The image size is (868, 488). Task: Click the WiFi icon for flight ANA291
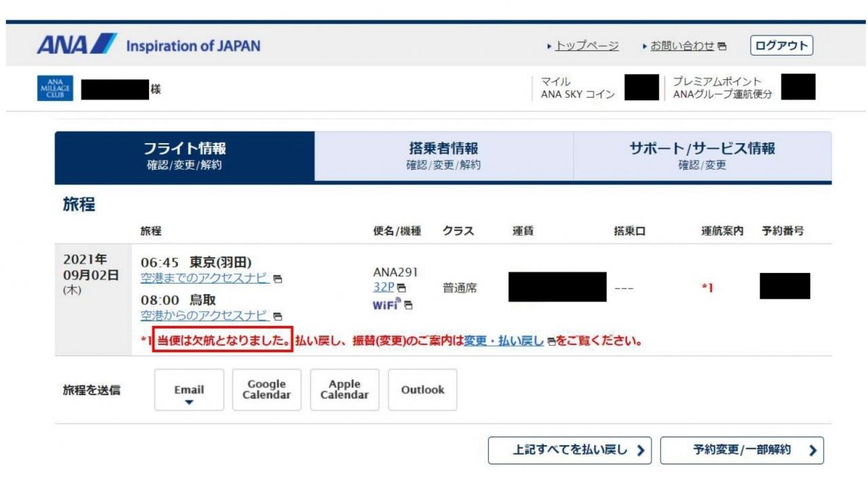point(387,304)
